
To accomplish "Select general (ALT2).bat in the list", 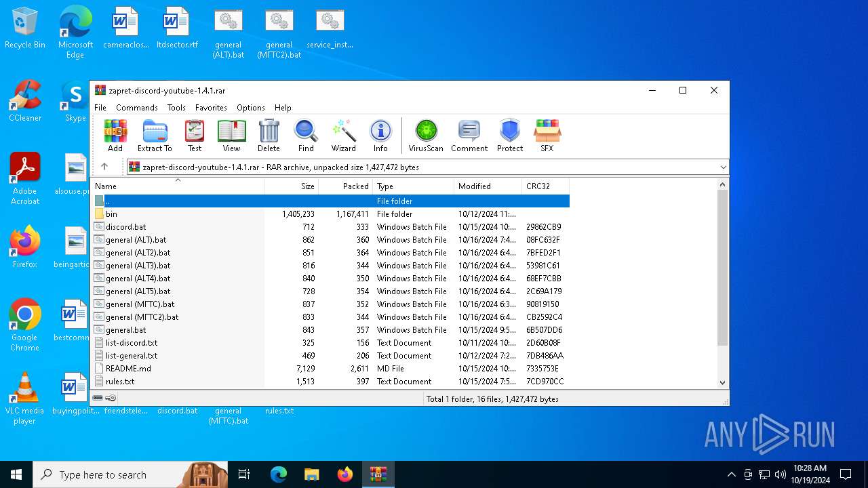I will click(x=330, y=252).
